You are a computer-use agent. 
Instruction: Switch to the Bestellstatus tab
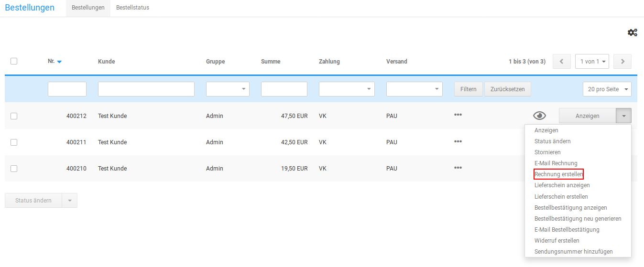(132, 8)
